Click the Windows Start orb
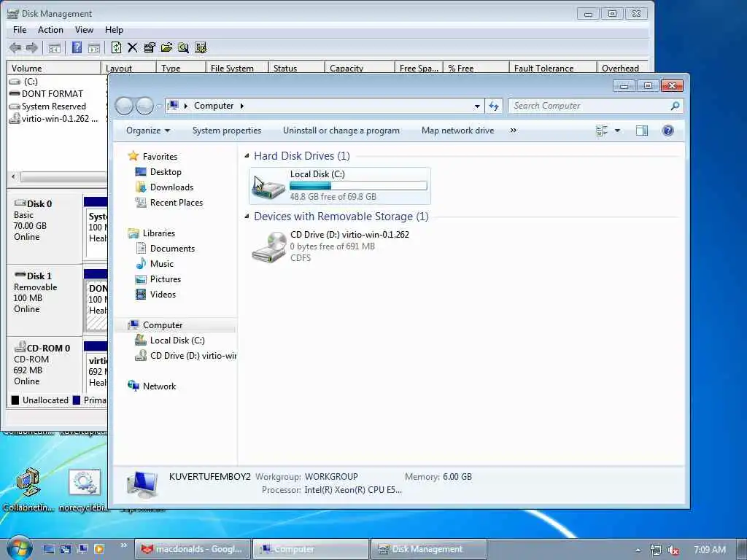The width and height of the screenshot is (747, 560). tap(19, 548)
